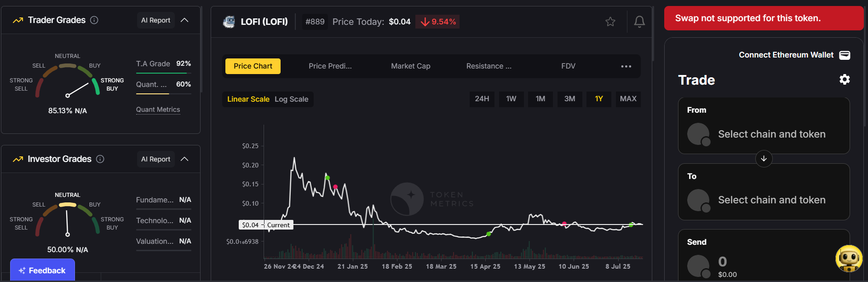Click the LOFI (LOFI) token name
The width and height of the screenshot is (868, 282).
pyautogui.click(x=264, y=22)
